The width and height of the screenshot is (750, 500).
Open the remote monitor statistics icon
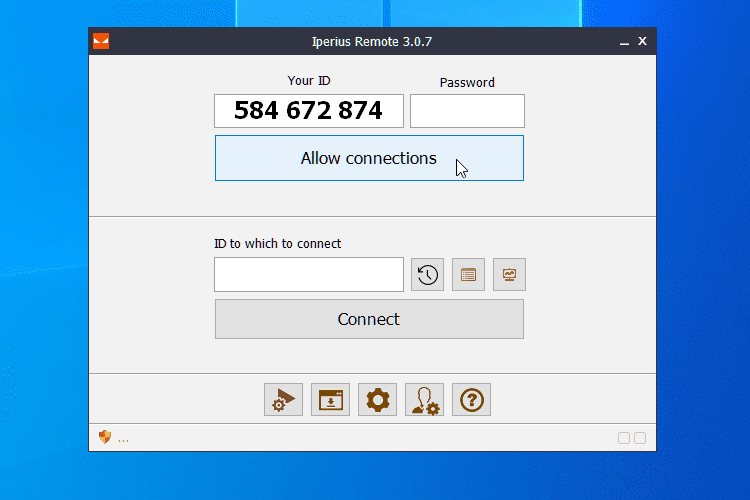[509, 275]
